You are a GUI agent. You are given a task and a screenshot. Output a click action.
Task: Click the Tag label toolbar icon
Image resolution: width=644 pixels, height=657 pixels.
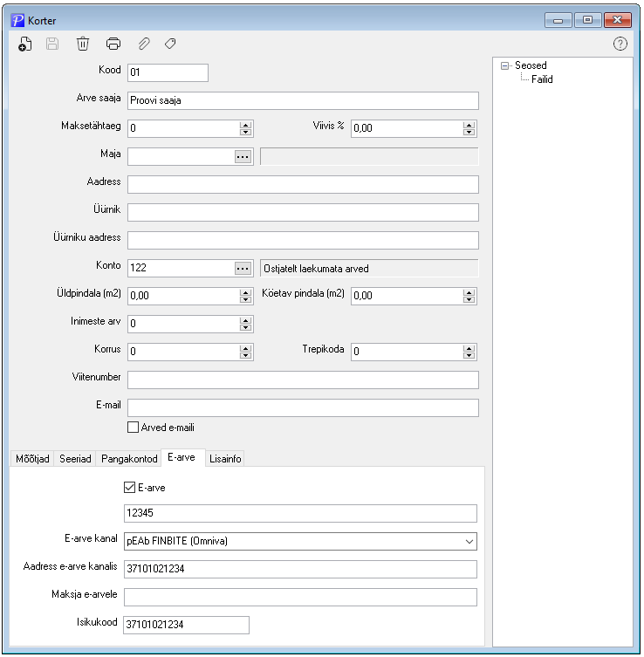point(170,44)
